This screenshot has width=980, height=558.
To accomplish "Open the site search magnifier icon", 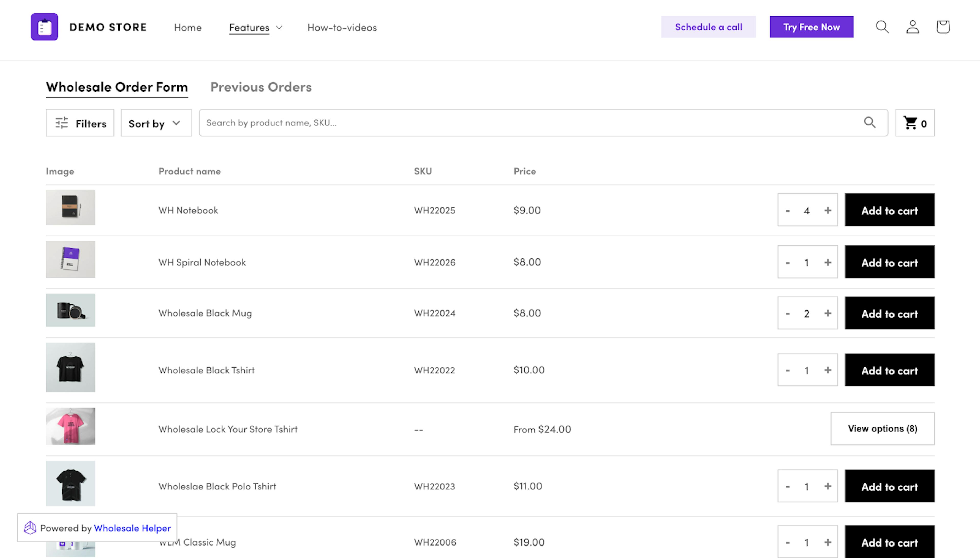I will coord(882,27).
